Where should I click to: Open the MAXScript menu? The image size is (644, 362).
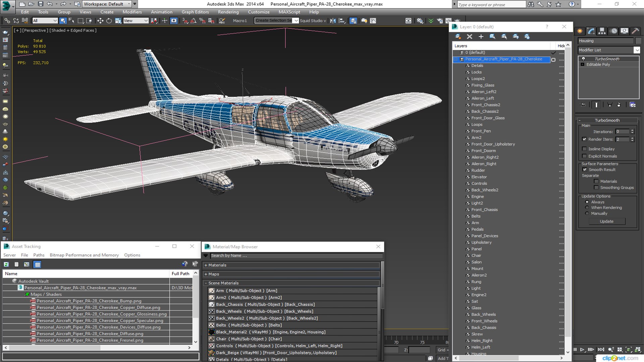289,12
